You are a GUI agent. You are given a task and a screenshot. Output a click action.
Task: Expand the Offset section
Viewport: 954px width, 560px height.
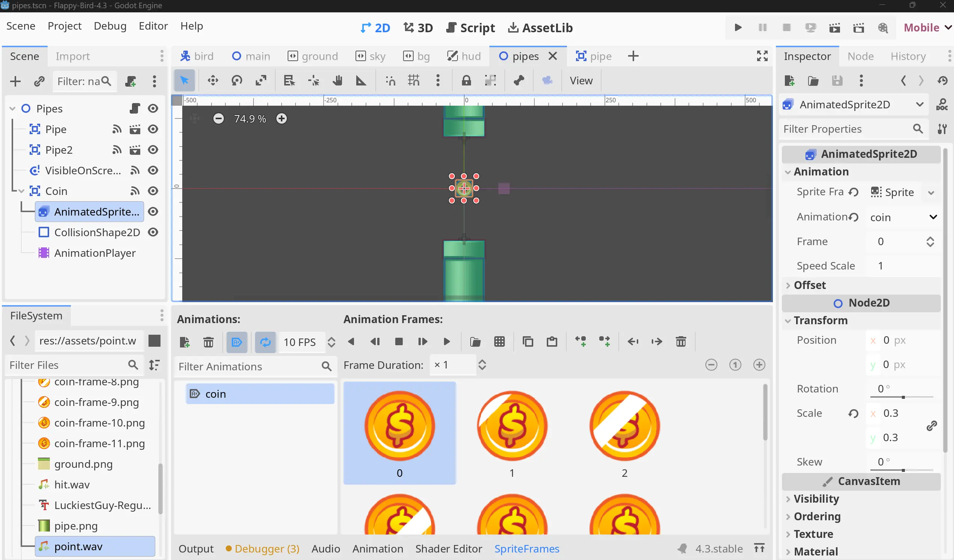pyautogui.click(x=788, y=285)
